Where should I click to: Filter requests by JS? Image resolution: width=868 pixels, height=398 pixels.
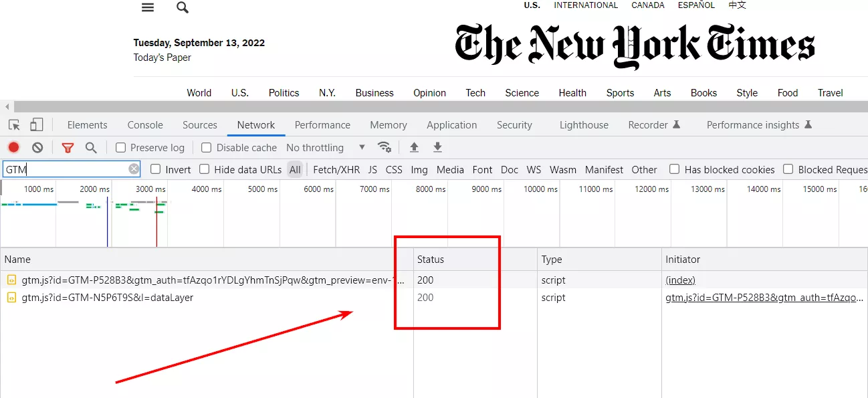[372, 170]
